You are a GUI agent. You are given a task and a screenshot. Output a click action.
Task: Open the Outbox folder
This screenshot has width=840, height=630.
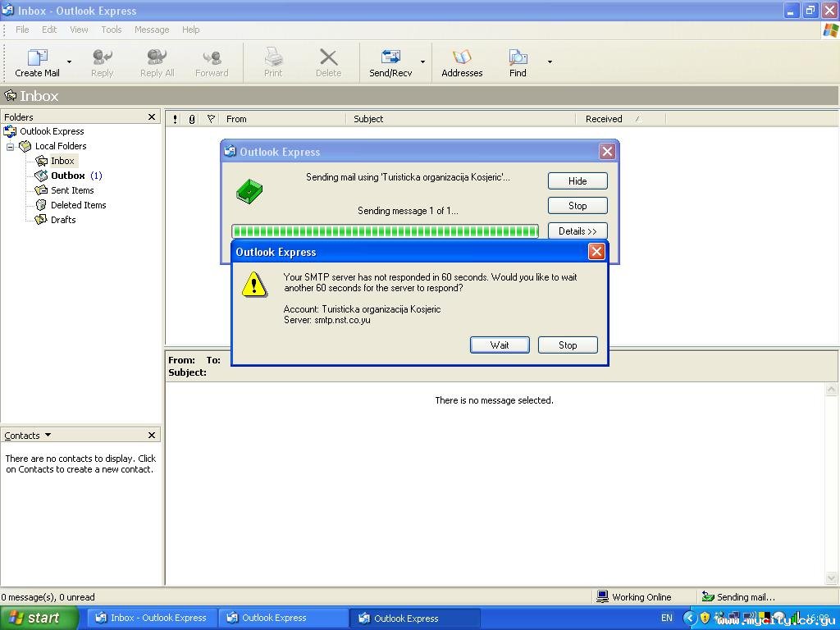[67, 176]
